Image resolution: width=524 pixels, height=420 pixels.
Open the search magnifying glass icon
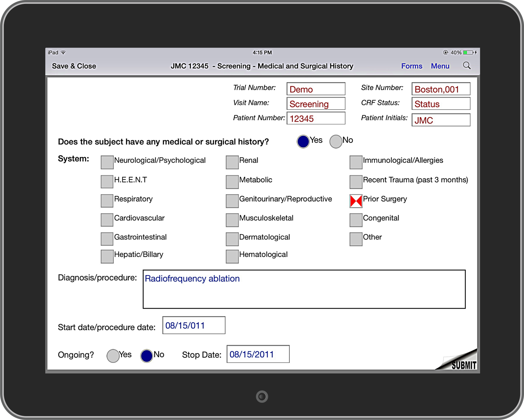[x=467, y=66]
